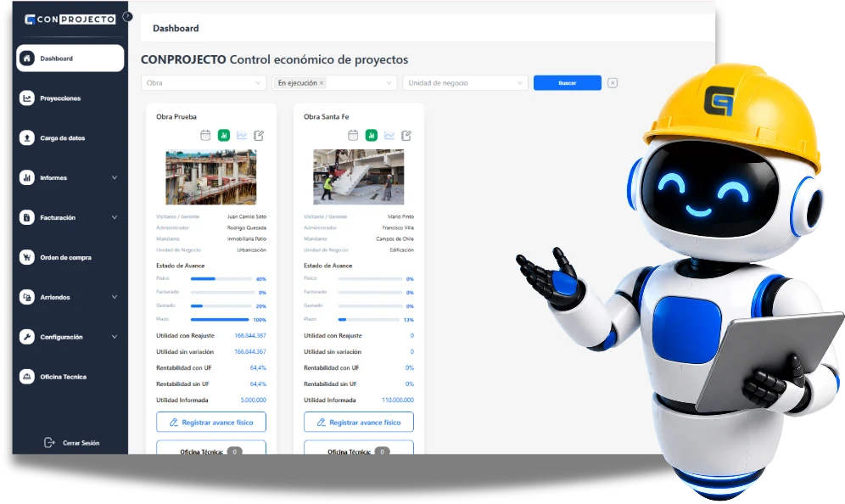Click green bar chart icon on Obra Prueba
This screenshot has width=845, height=504.
point(224,135)
